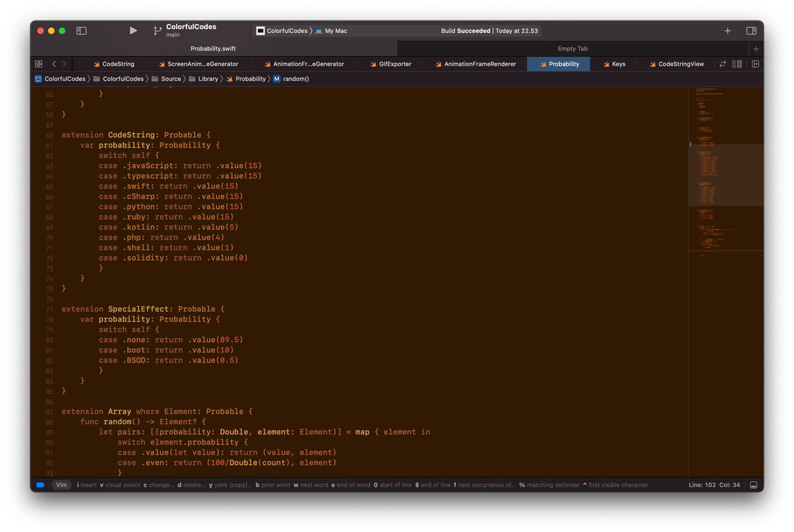The image size is (794, 532).
Task: Toggle the navigator sidebar panel
Action: [81, 30]
